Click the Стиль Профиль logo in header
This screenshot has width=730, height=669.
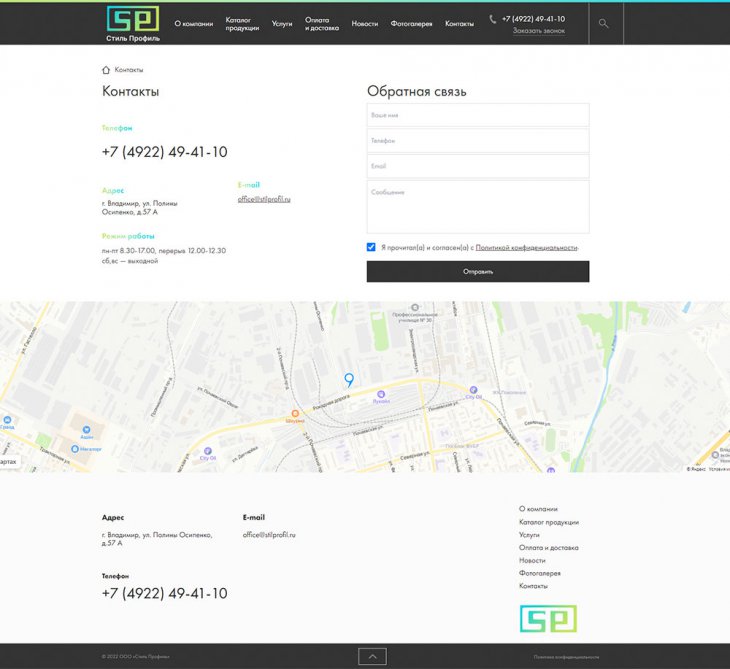(132, 23)
